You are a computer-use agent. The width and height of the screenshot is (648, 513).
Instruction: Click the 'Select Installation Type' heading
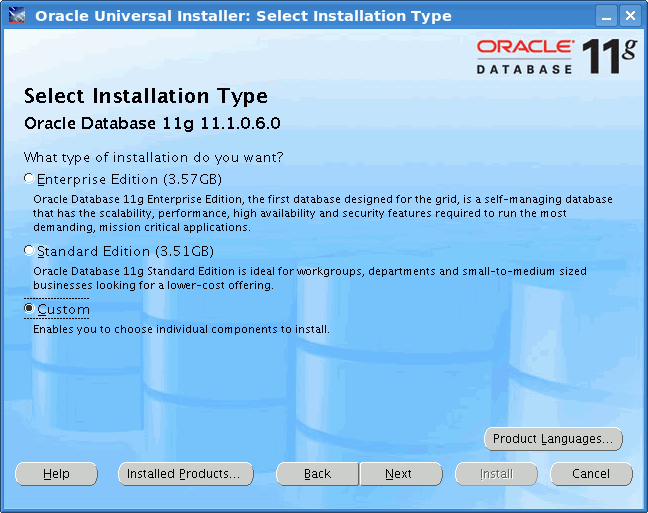(x=146, y=96)
